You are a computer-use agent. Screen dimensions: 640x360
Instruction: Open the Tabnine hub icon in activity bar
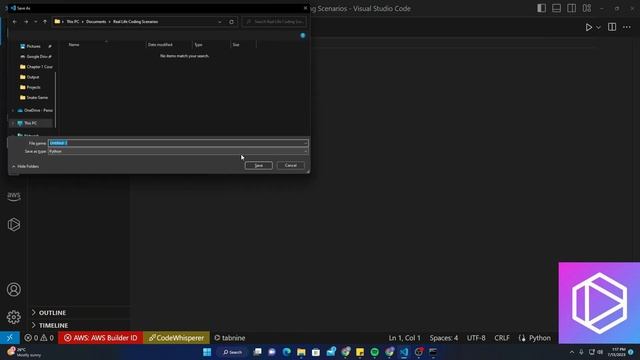[x=13, y=224]
